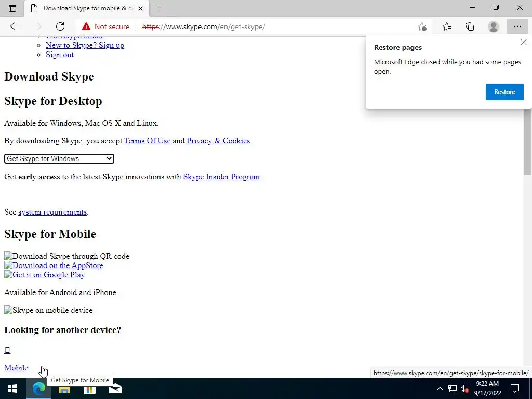Open a new tab with plus button
Screen dimensions: 532x399
158,8
